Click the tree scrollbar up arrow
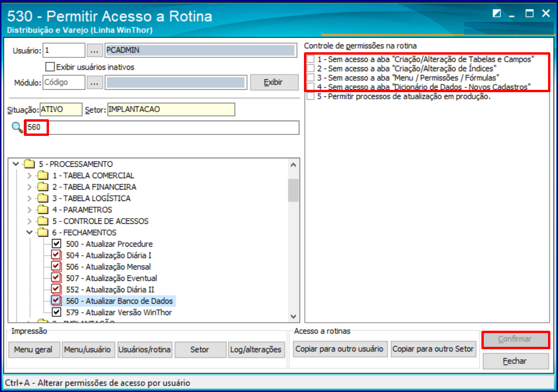 [x=293, y=164]
